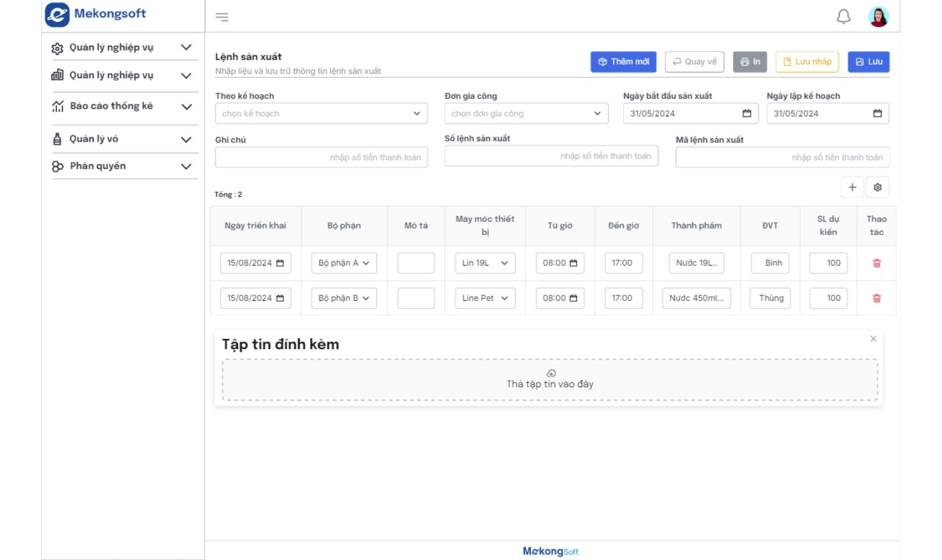Click the Ghi chú input field
The image size is (942, 560).
tap(321, 158)
